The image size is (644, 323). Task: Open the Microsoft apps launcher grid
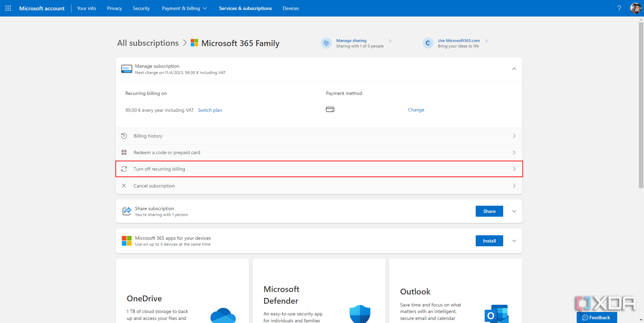8,8
